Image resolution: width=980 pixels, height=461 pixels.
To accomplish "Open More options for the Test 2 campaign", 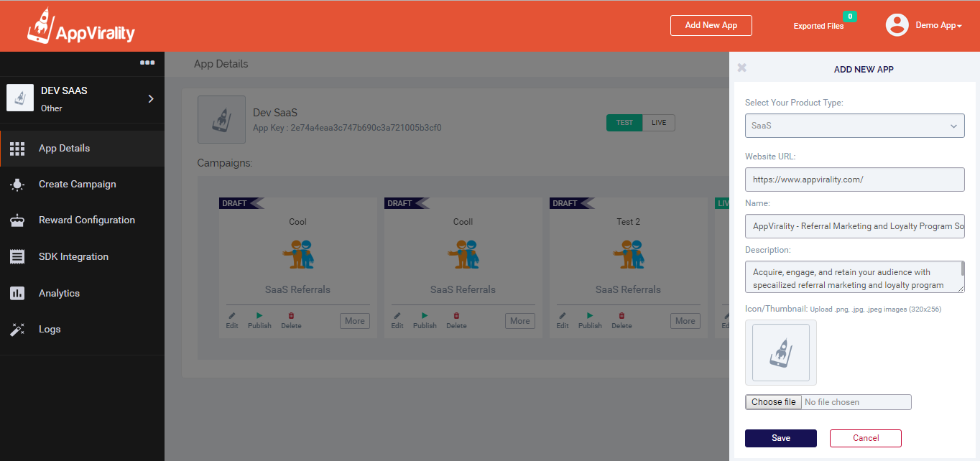I will (685, 321).
